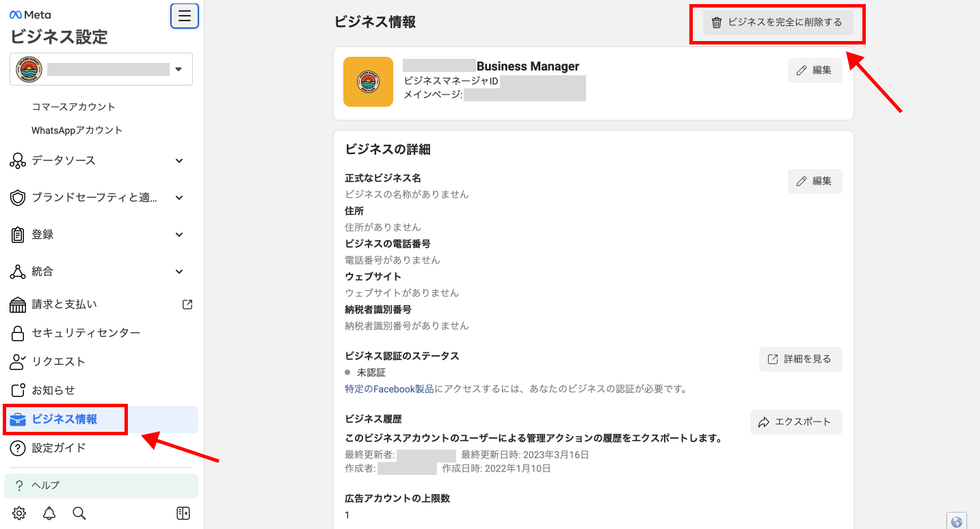The width and height of the screenshot is (980, 529).
Task: Toggle the sidebar collapse panel icon
Action: tap(183, 513)
